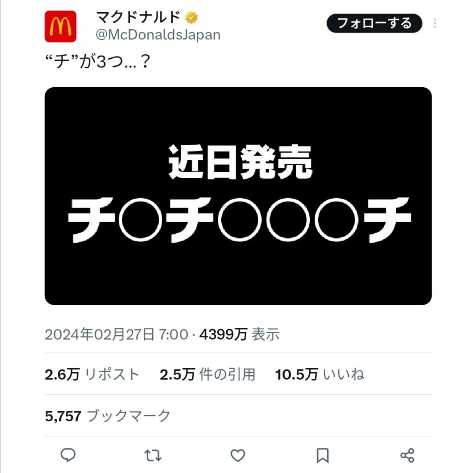This screenshot has height=473, width=476.
Task: View the 10.5万 いいね likes list
Action: click(320, 374)
